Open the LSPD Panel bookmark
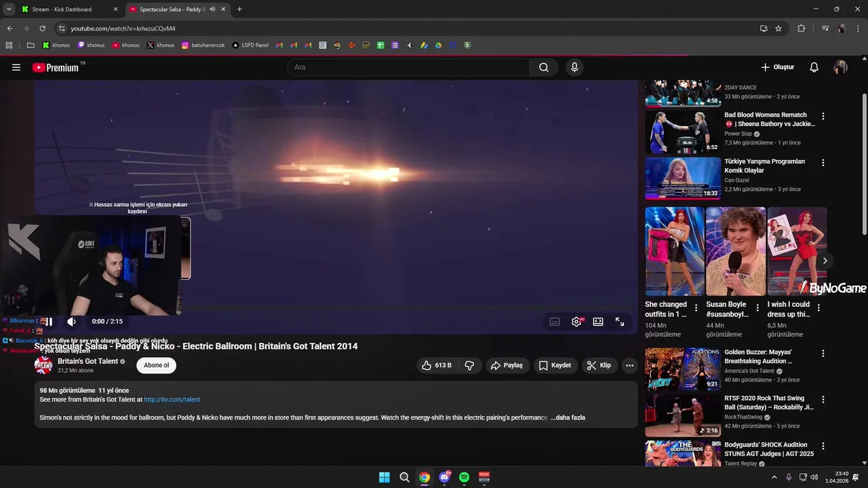868x488 pixels. click(250, 45)
